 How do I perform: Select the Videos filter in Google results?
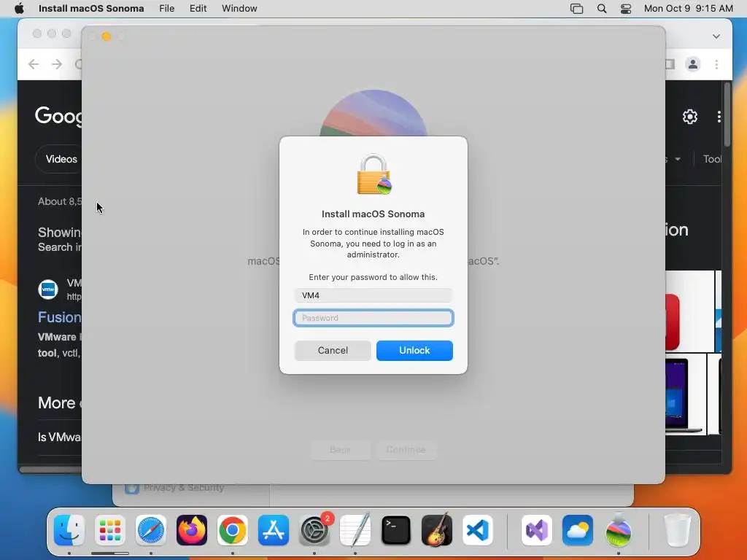pyautogui.click(x=61, y=159)
